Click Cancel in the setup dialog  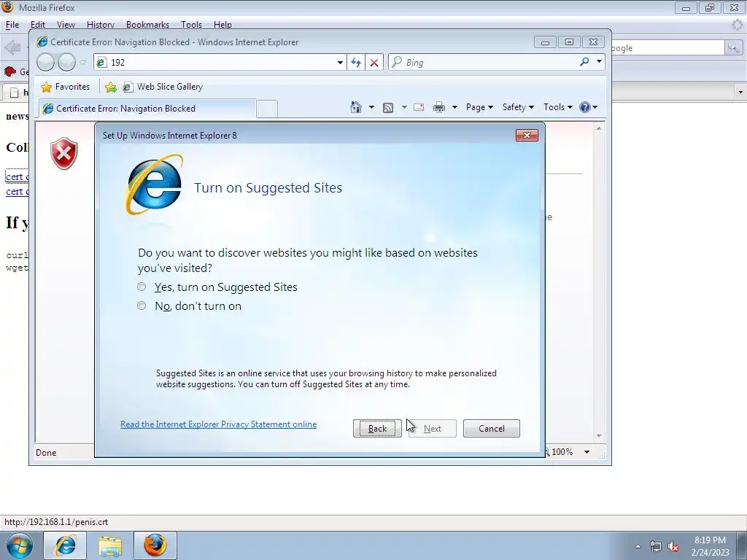[491, 429]
